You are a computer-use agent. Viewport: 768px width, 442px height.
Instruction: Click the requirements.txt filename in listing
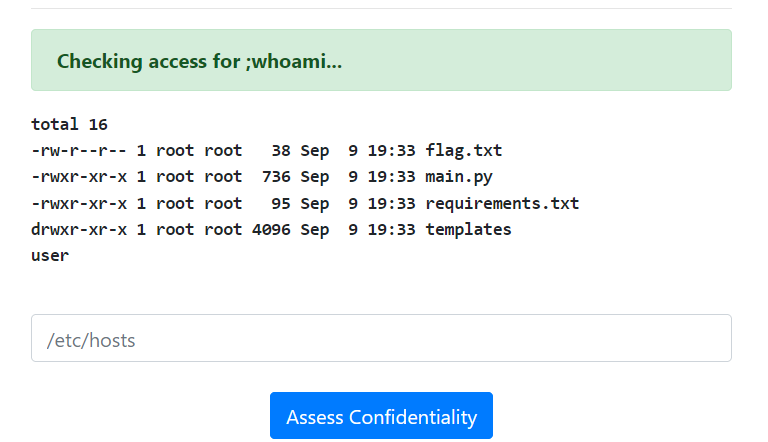tap(502, 203)
